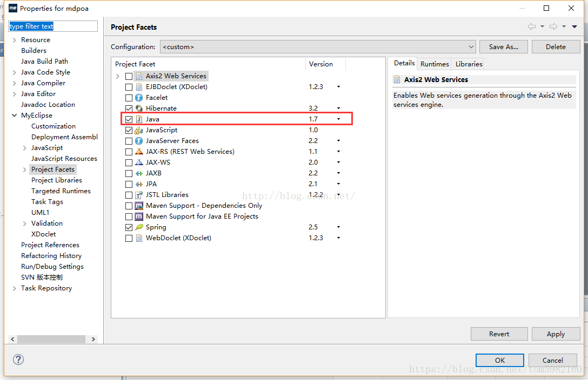Switch to the Libraries tab
588x380 pixels.
pyautogui.click(x=469, y=64)
